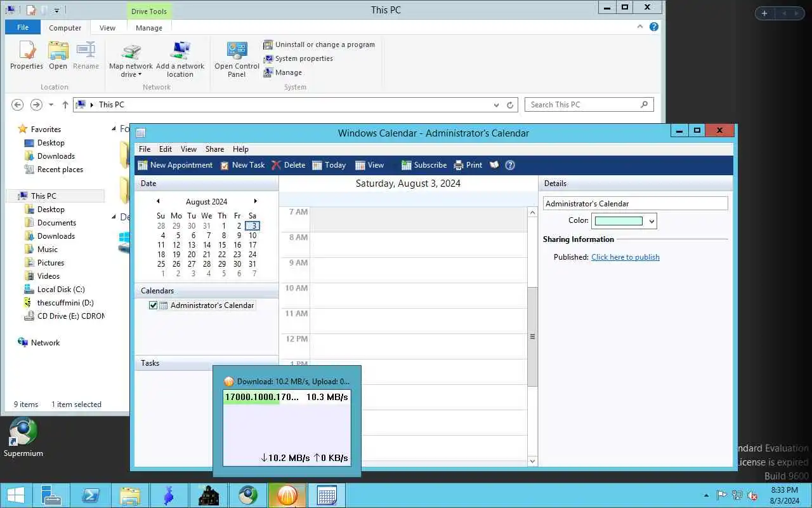812x508 pixels.
Task: Open PowerShell from the taskbar
Action: point(90,495)
